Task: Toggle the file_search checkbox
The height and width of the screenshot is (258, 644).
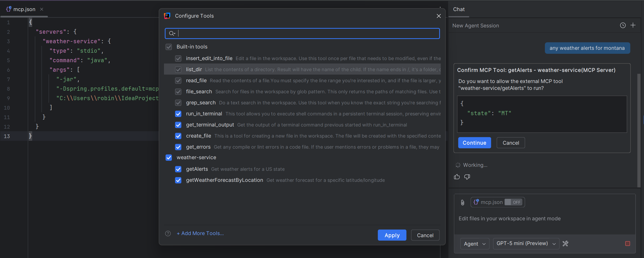Action: (178, 92)
